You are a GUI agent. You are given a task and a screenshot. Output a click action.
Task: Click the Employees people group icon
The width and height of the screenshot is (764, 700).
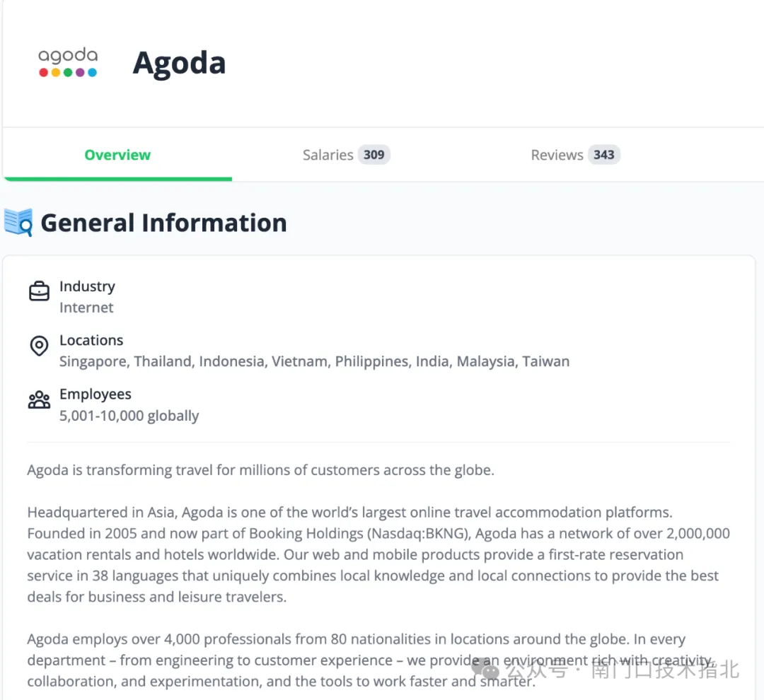(39, 400)
